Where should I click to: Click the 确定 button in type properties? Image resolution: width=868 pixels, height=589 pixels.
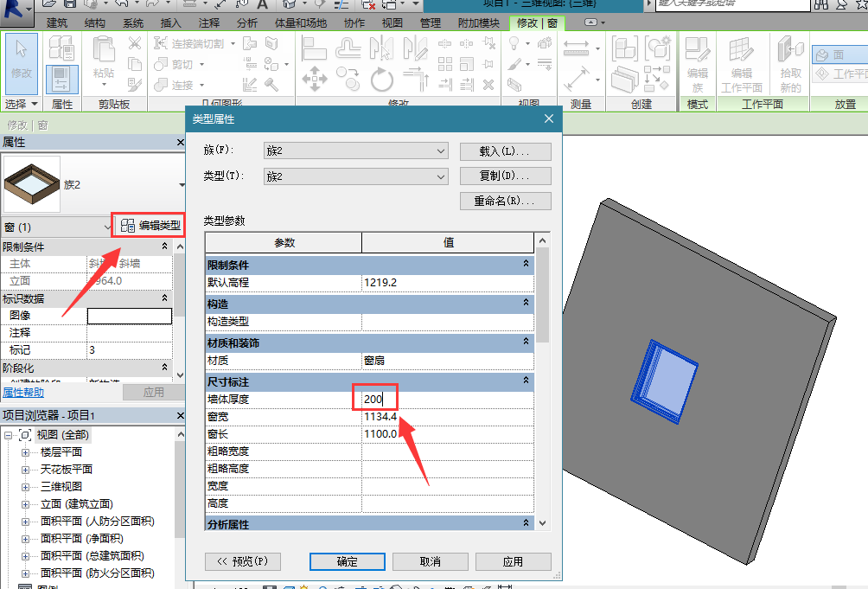pos(347,561)
